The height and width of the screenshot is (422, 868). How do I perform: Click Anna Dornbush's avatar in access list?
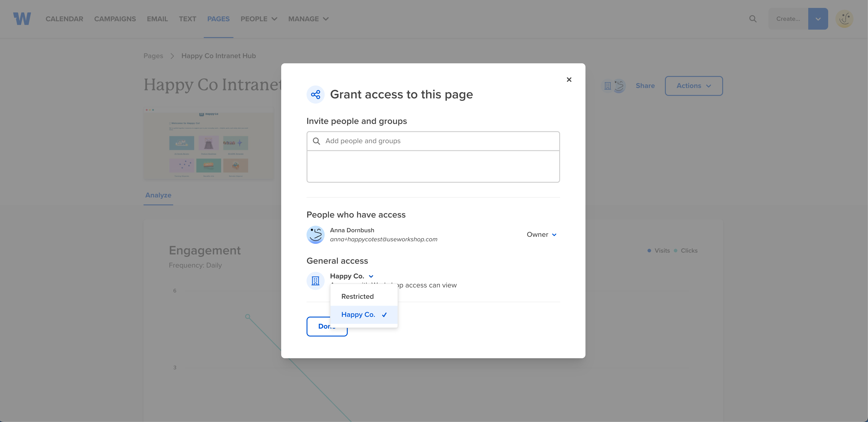click(315, 235)
